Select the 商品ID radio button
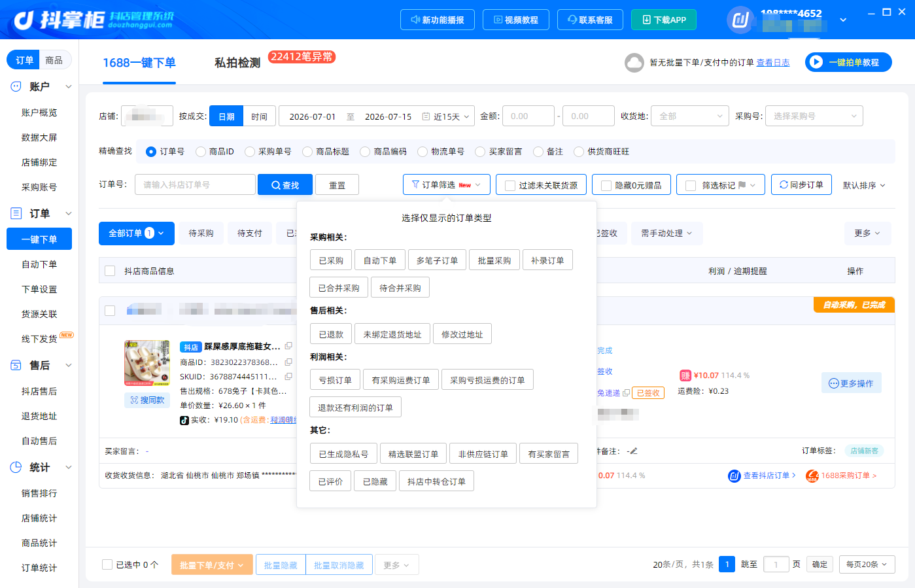 pos(201,152)
